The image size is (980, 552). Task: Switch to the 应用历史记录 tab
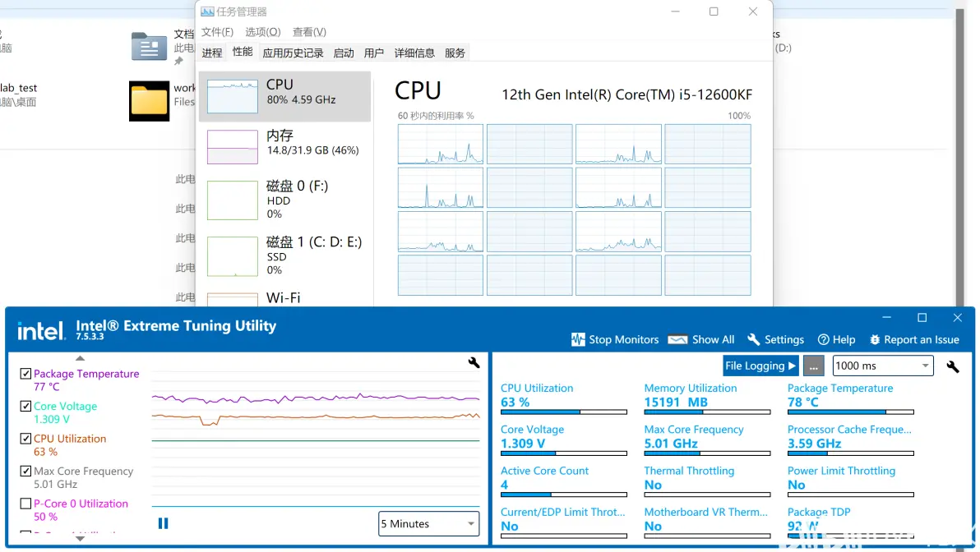click(x=294, y=53)
